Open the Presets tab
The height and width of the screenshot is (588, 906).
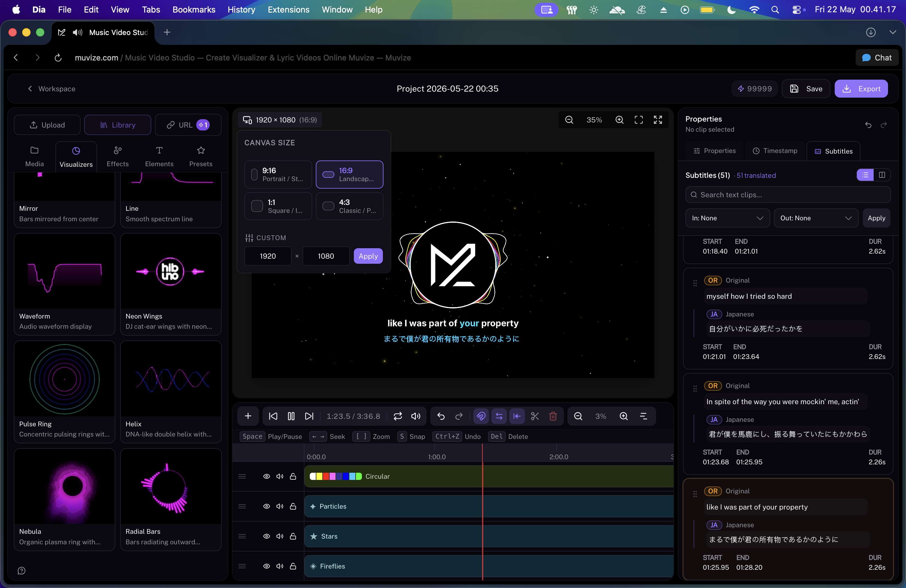click(201, 156)
